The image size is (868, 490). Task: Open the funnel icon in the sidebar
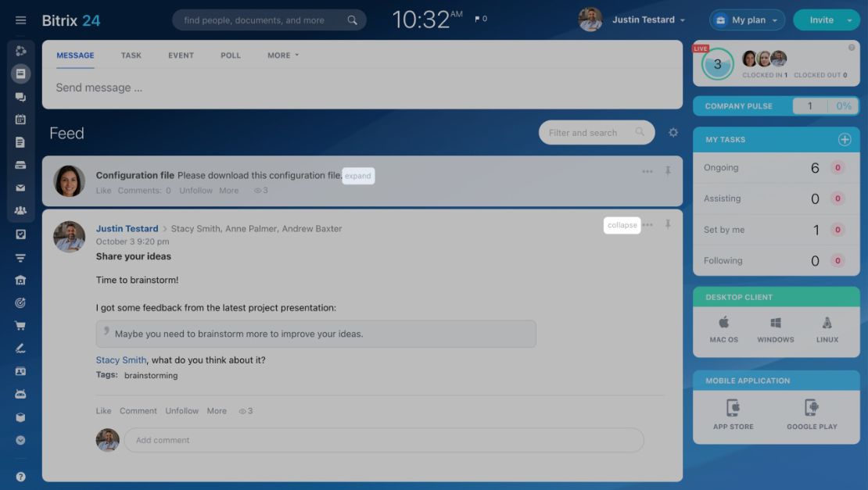point(20,258)
